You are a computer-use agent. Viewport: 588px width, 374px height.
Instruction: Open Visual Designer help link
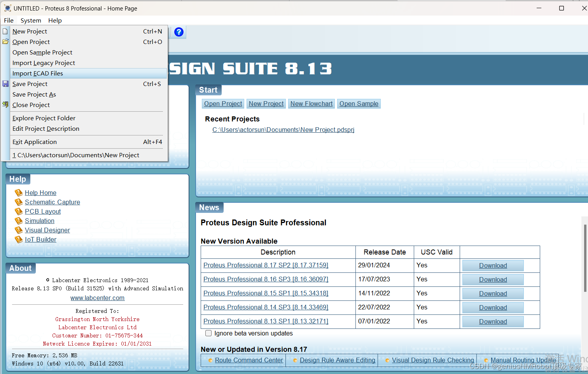tap(47, 230)
